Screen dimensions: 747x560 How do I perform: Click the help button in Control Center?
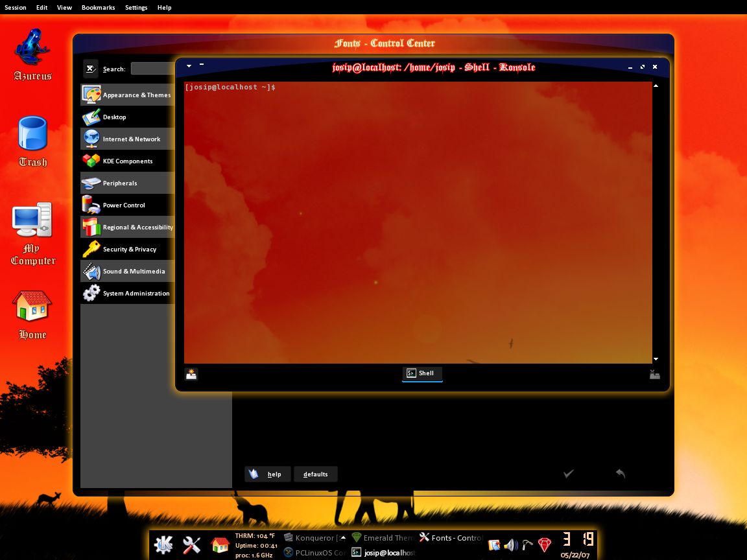[268, 474]
